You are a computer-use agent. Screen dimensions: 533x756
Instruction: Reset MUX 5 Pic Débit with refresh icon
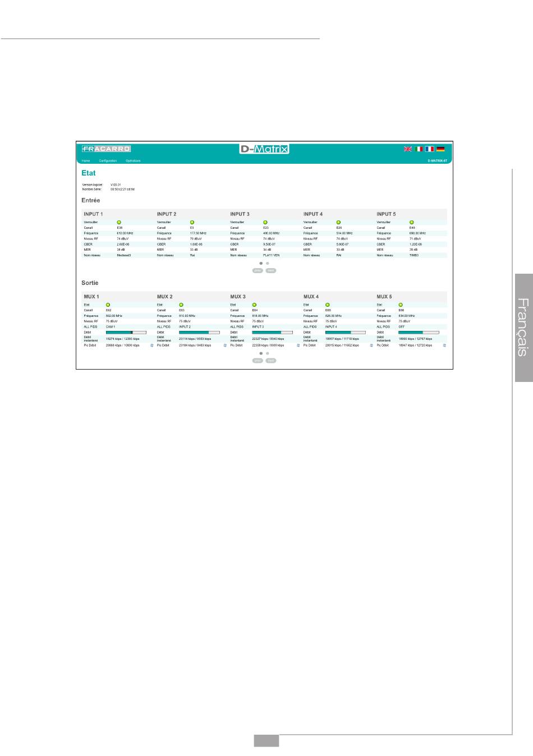click(444, 345)
